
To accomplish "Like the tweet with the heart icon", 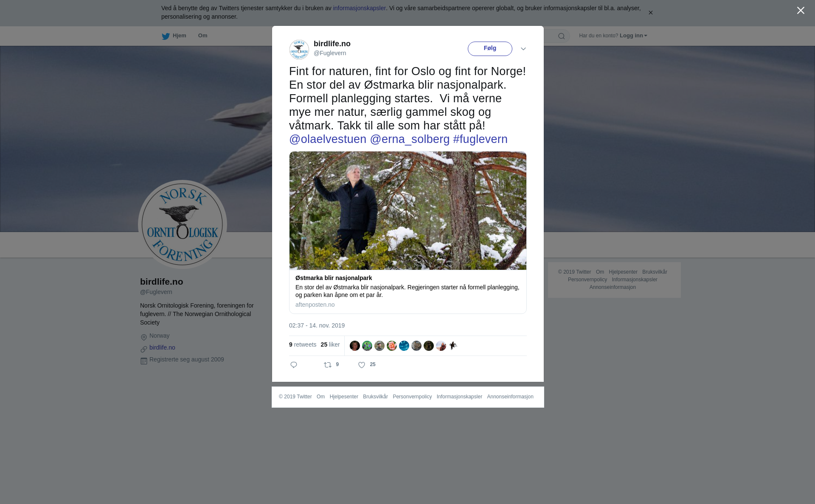I will pos(362,365).
